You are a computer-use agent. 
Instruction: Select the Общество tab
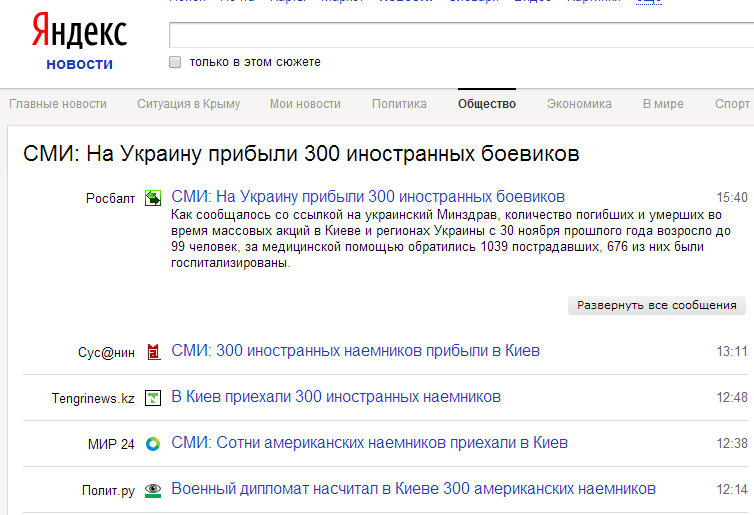pos(487,104)
